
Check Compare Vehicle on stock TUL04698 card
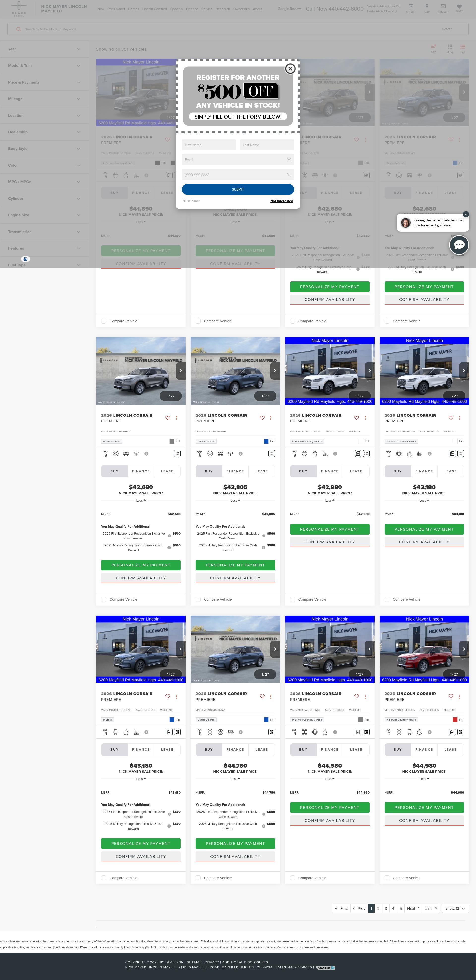click(x=103, y=878)
